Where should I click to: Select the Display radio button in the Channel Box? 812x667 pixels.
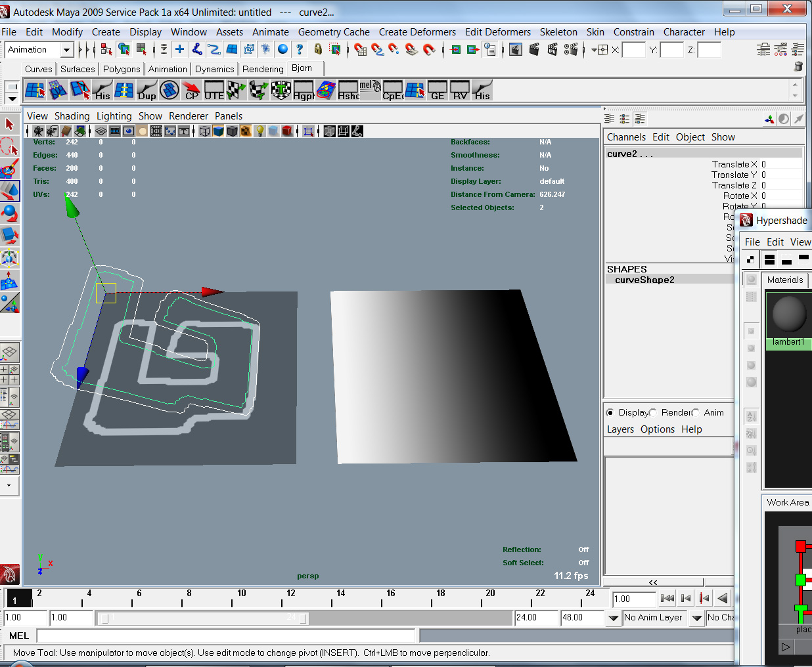[x=610, y=412]
